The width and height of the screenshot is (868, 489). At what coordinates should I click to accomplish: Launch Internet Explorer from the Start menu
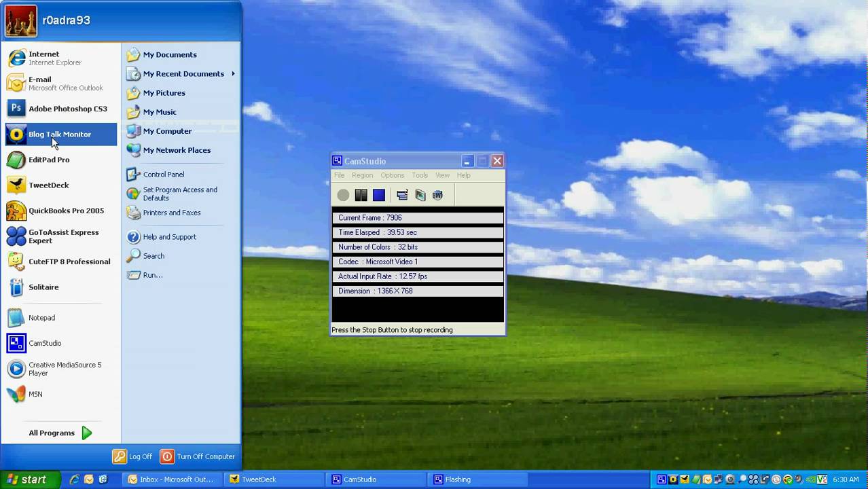[60, 58]
